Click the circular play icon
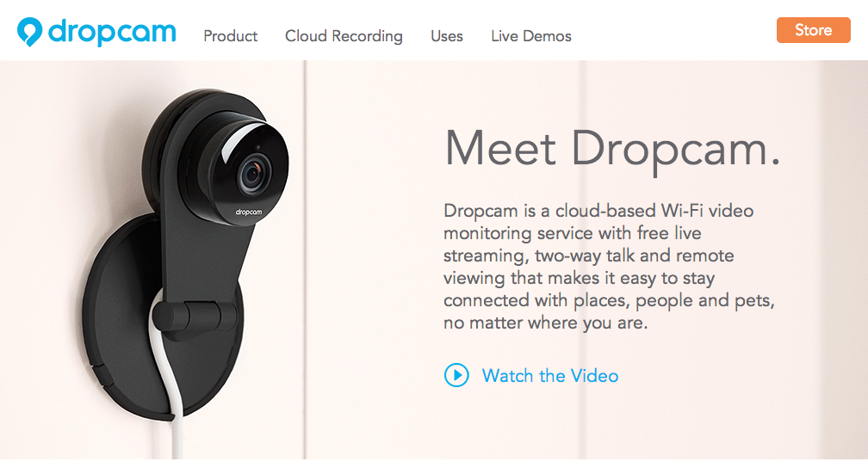 tap(456, 375)
